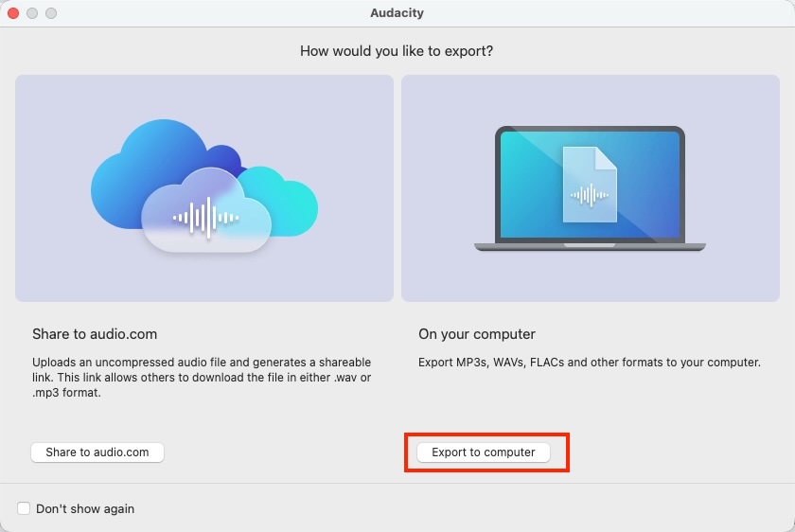
Task: Click the yellow minimize window button
Action: click(32, 13)
